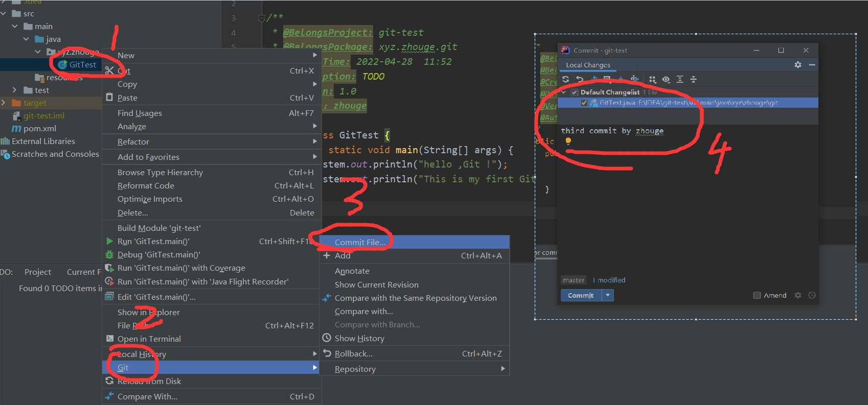Click 'Found 0 TODO items' text
Image resolution: width=868 pixels, height=405 pixels.
point(60,289)
